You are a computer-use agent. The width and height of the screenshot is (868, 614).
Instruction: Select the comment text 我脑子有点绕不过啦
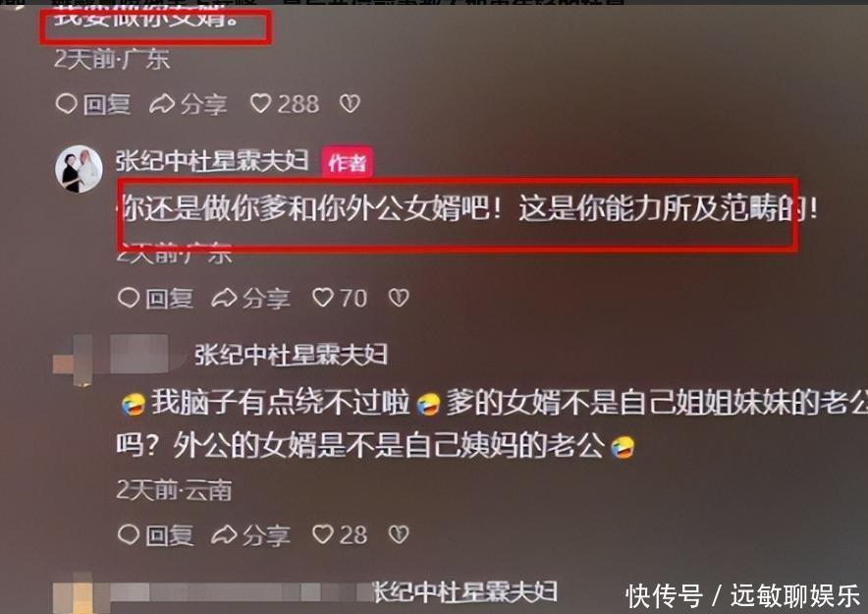click(x=280, y=403)
